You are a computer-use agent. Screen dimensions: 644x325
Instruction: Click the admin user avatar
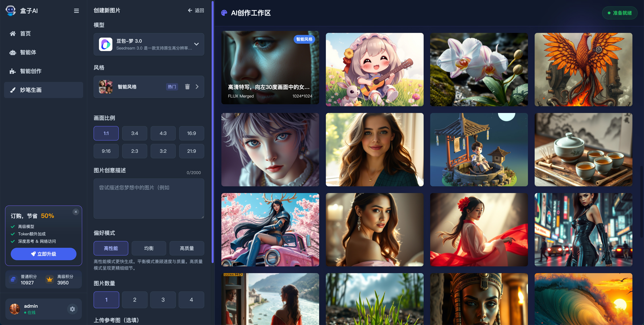tap(15, 309)
